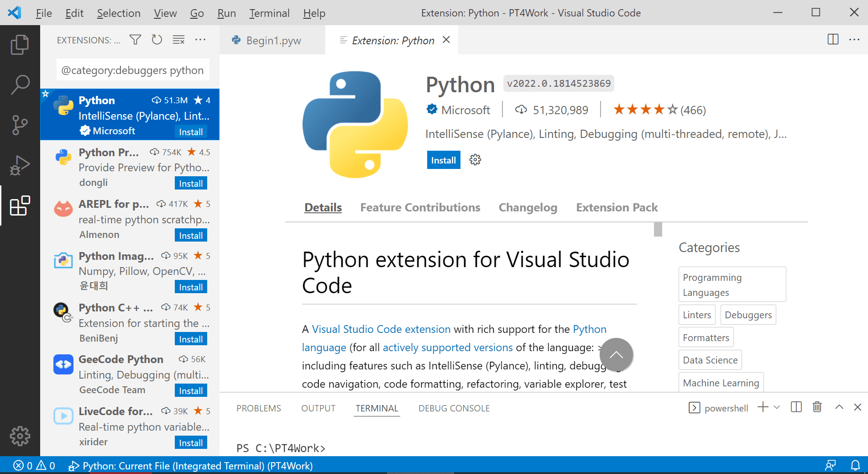The image size is (868, 474).
Task: Install Python Image Preview extension
Action: 191,287
